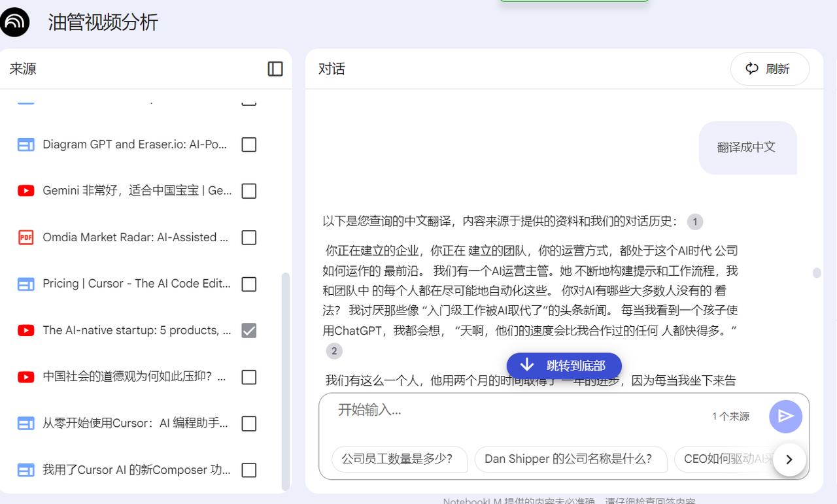This screenshot has width=837, height=504.
Task: Click the YouTube icon beside The AI-native startup
Action: (x=26, y=330)
